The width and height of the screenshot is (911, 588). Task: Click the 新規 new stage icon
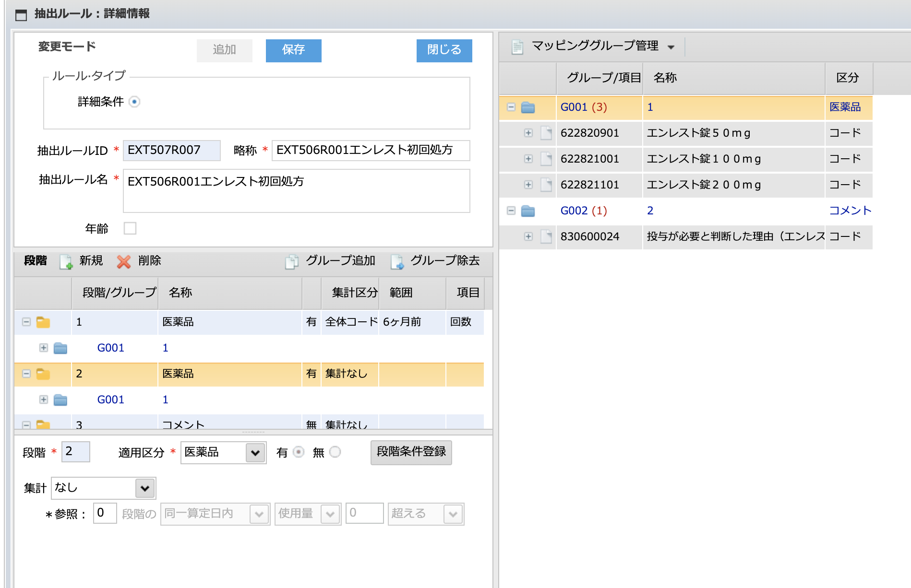66,261
